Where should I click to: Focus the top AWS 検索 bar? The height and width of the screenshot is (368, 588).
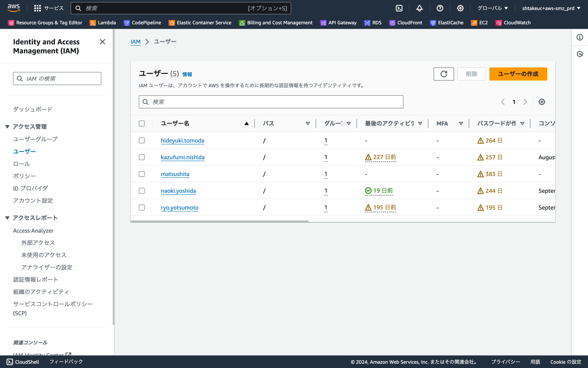coord(181,8)
